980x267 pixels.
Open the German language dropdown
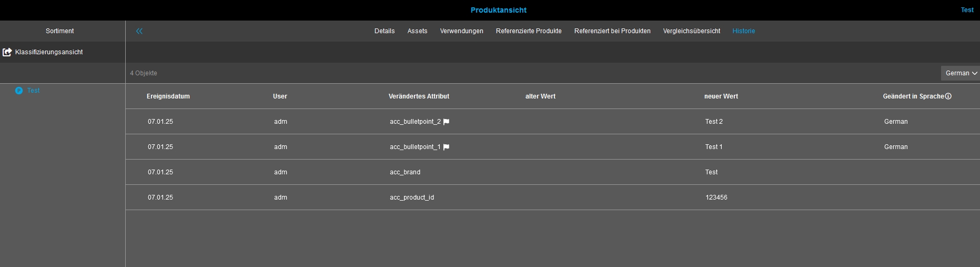(x=961, y=73)
